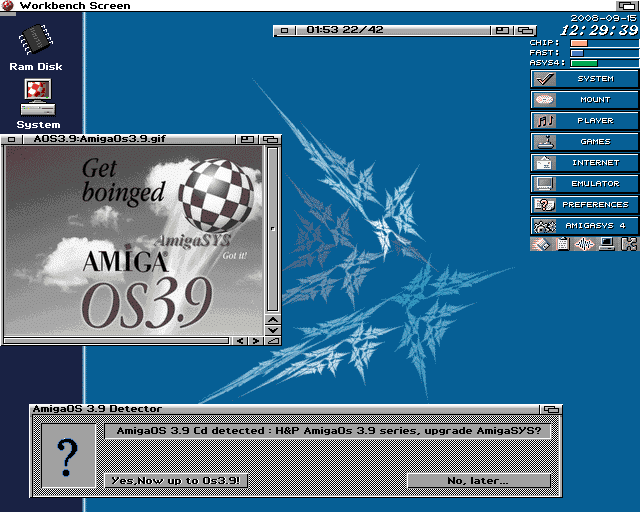This screenshot has width=640, height=512.
Task: Expand the SYSTEM launcher menu
Action: [x=584, y=78]
